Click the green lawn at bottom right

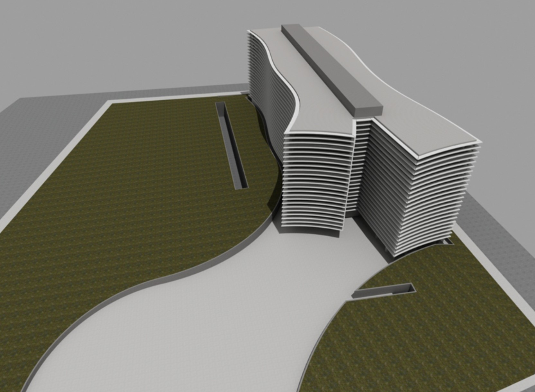402,338
